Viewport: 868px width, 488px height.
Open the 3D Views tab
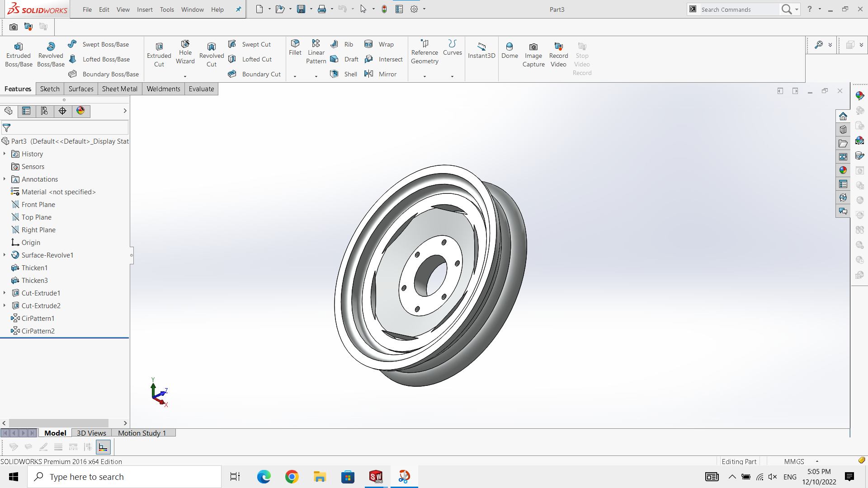coord(91,433)
